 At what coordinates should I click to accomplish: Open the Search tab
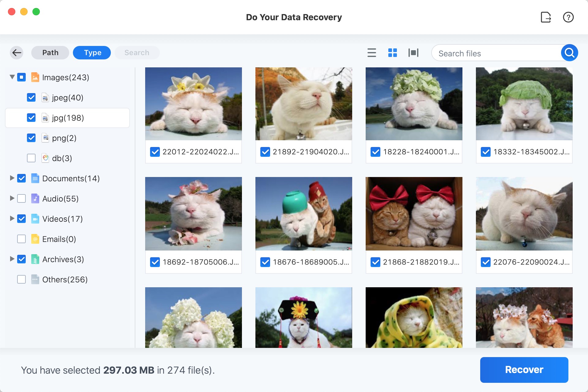click(137, 53)
